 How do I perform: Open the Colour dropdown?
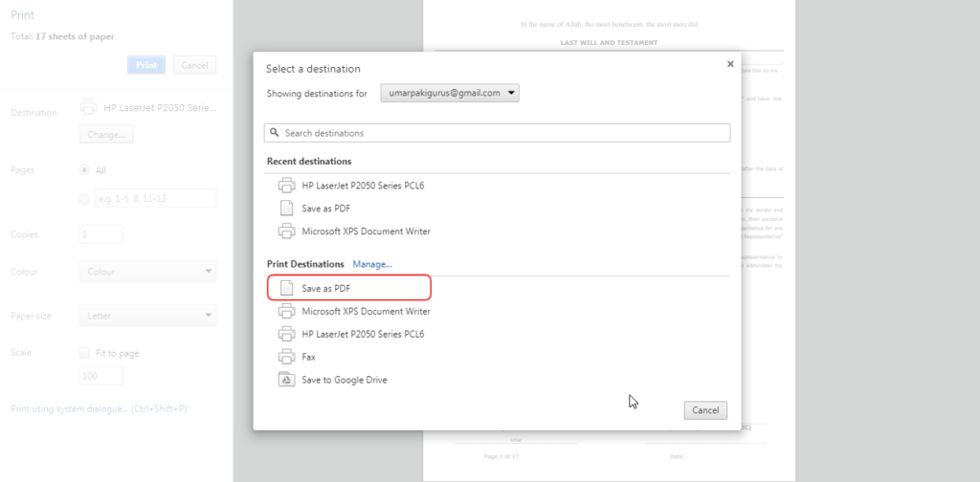tap(147, 272)
